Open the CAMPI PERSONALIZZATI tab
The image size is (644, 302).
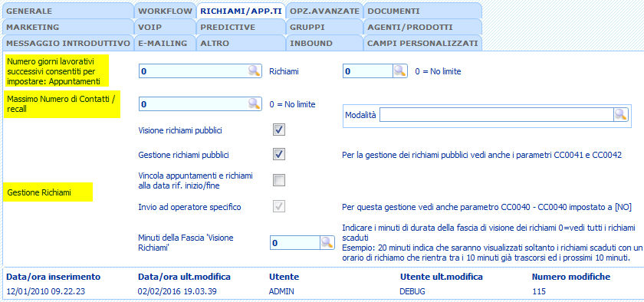[422, 43]
